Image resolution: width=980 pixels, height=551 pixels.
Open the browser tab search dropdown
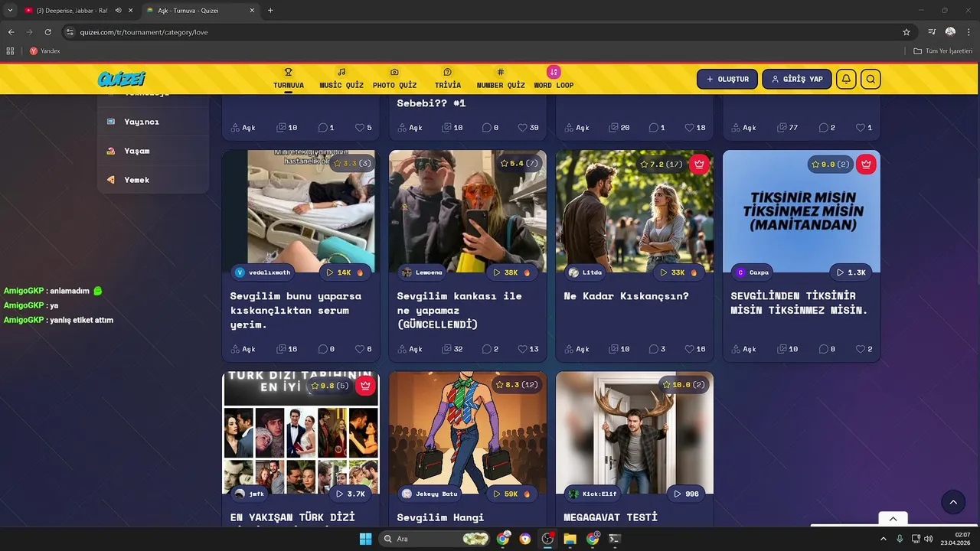pyautogui.click(x=10, y=10)
